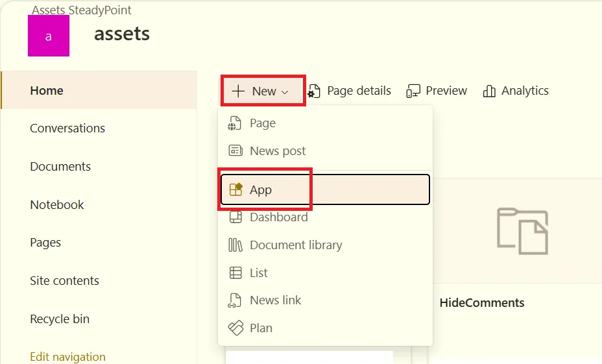Click the assets site title

click(x=122, y=34)
